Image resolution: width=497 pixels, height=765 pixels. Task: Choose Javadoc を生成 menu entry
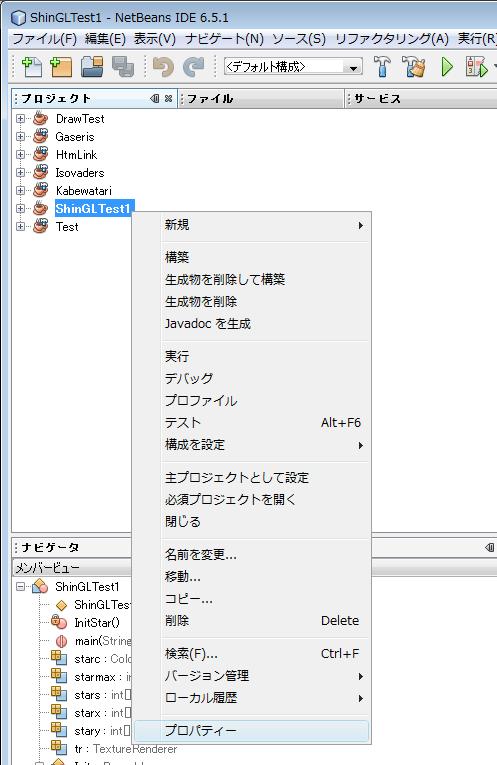pos(252,323)
